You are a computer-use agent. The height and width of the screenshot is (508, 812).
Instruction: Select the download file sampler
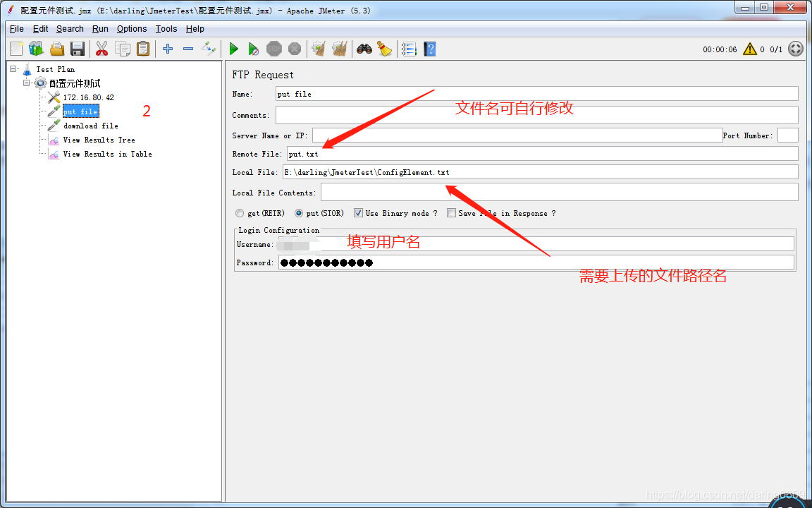click(91, 126)
